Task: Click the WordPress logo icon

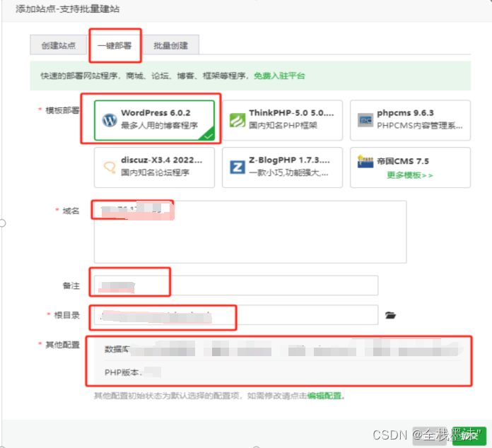Action: 110,120
